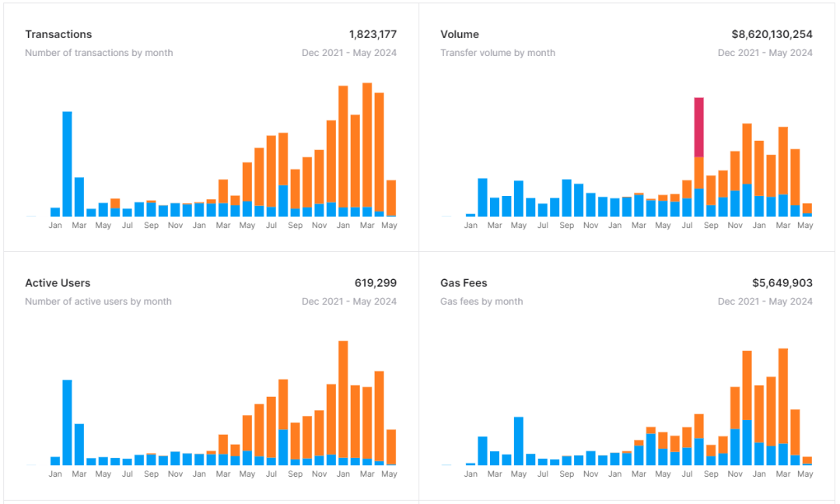This screenshot has height=504, width=840.
Task: Click the Volume chart title
Action: (x=460, y=34)
